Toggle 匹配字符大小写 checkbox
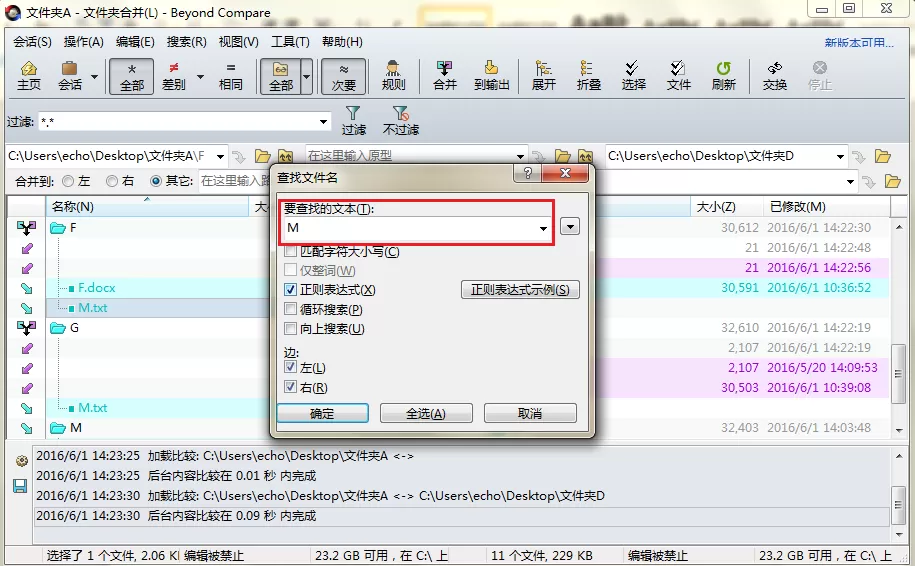The image size is (915, 566). pyautogui.click(x=290, y=251)
